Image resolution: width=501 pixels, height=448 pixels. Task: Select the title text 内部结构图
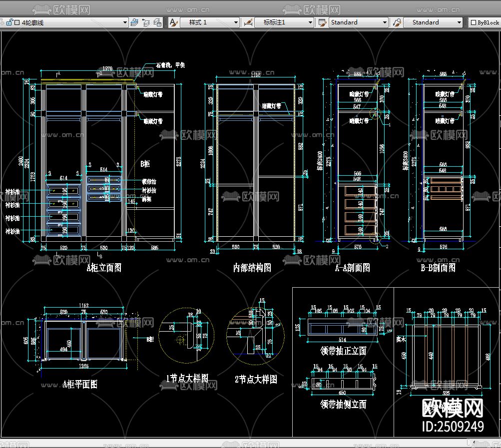(252, 268)
